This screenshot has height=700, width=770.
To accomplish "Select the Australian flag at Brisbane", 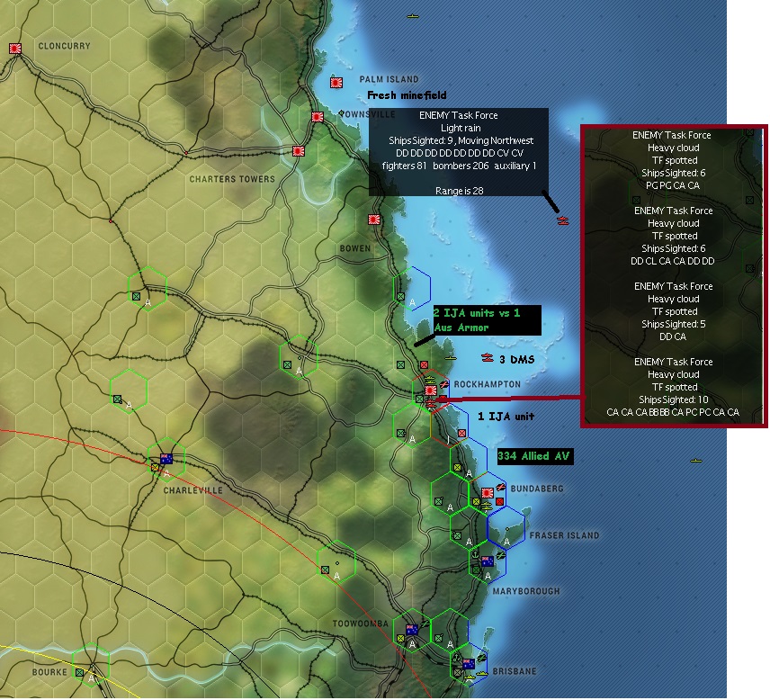I will coord(469,664).
